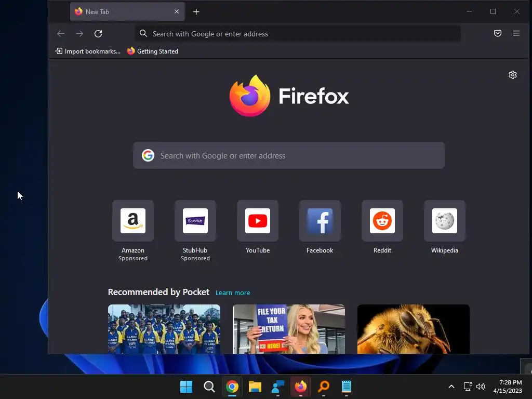The width and height of the screenshot is (532, 399).
Task: Click the address bar search field
Action: (298, 34)
